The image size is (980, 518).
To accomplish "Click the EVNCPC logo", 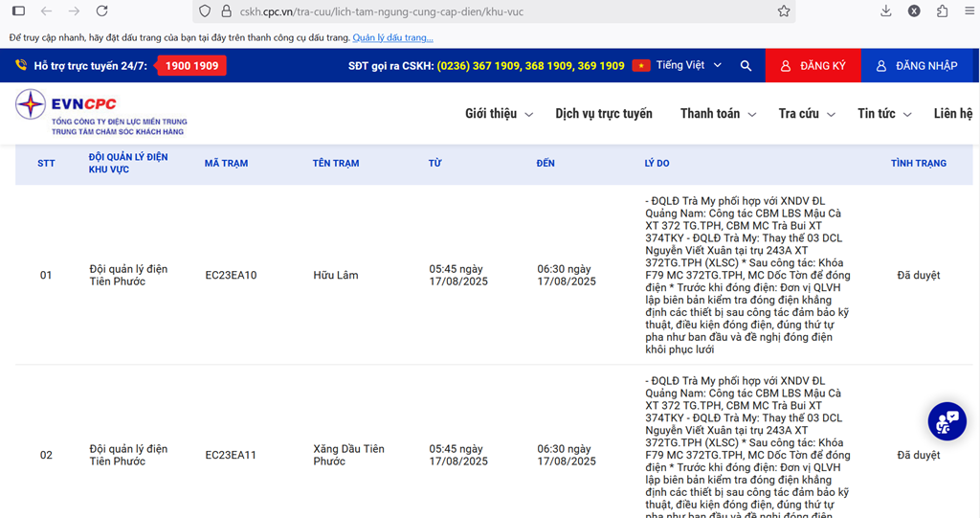I will pyautogui.click(x=100, y=112).
